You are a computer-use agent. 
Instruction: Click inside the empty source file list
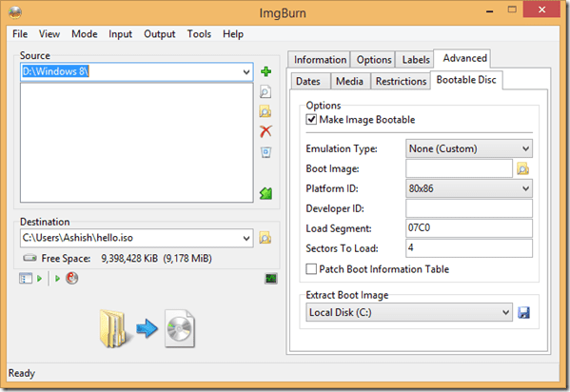pyautogui.click(x=137, y=143)
